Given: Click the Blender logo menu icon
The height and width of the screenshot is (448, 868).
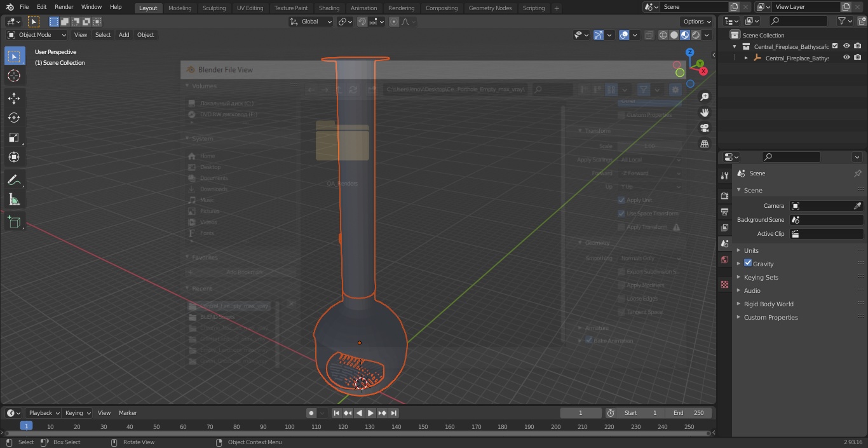Looking at the screenshot, I should [x=9, y=7].
